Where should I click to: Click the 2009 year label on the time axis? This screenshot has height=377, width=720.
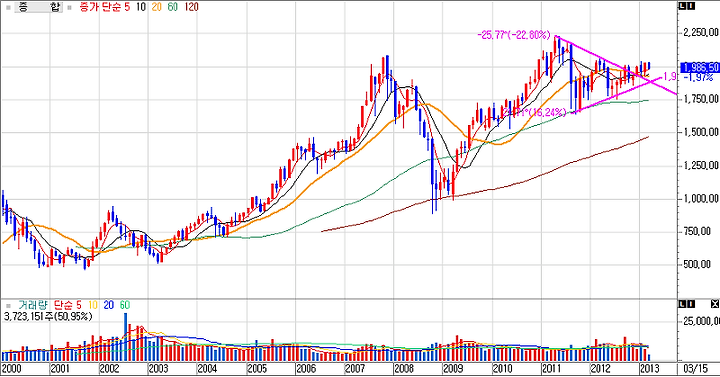453,369
